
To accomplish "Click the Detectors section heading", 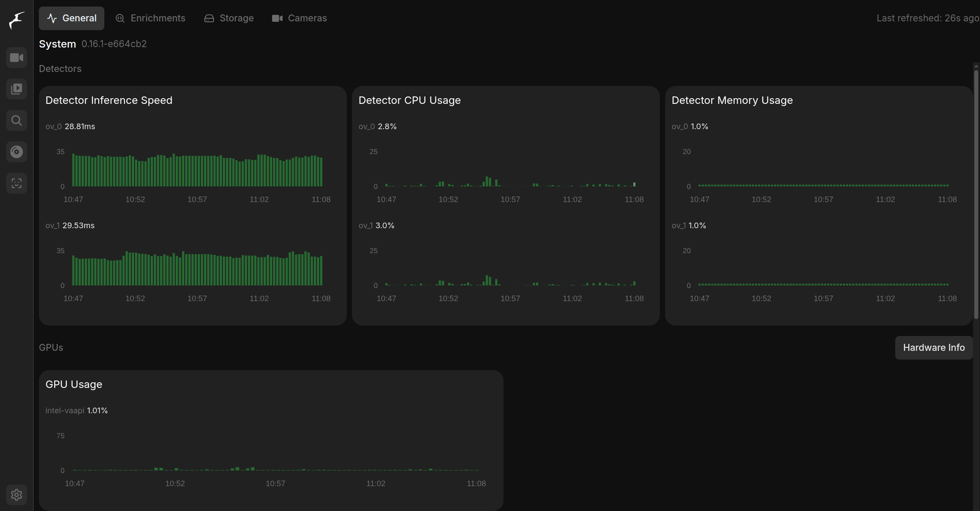I will click(60, 69).
